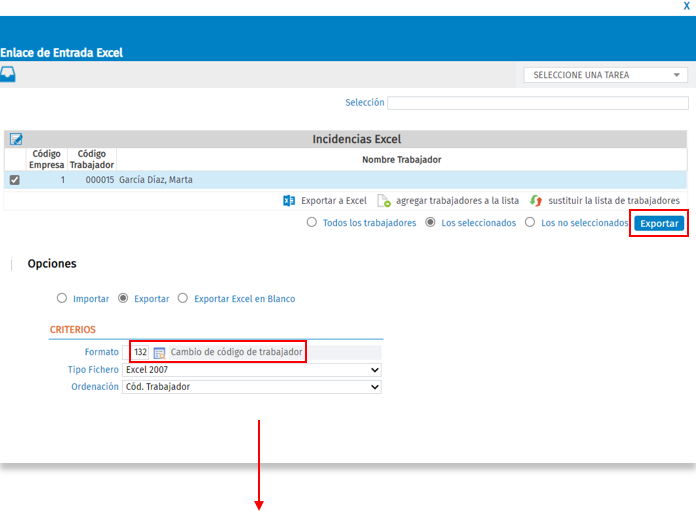Screen dimensions: 696x518
Task: Click into the Selección input field
Action: click(538, 103)
